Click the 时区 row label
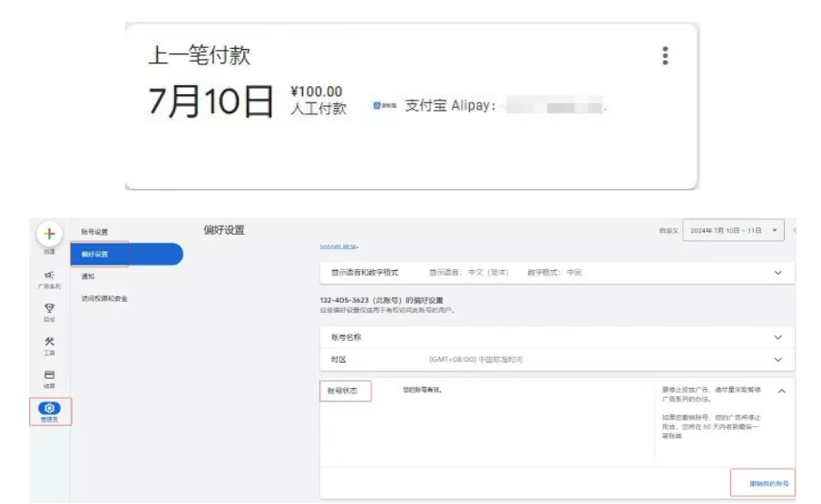The image size is (821, 504). [338, 360]
